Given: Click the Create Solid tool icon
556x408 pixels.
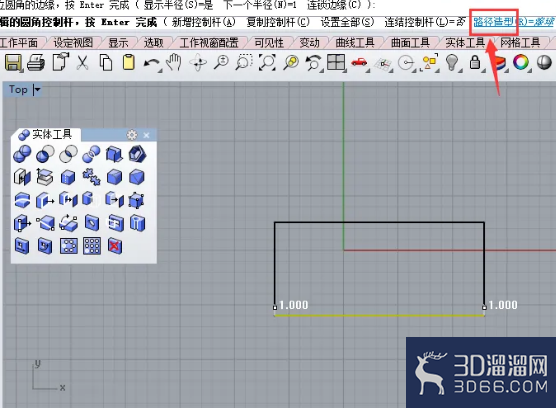Looking at the screenshot, I should tap(114, 154).
